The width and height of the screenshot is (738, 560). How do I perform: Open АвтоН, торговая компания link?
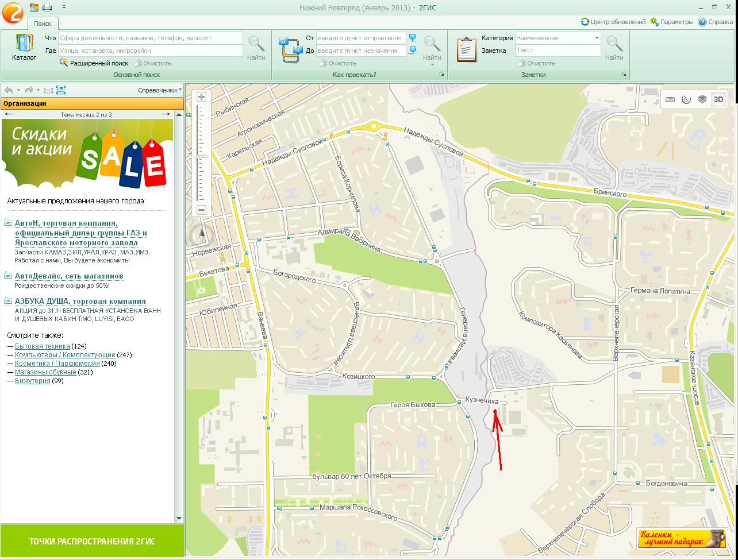pyautogui.click(x=81, y=233)
